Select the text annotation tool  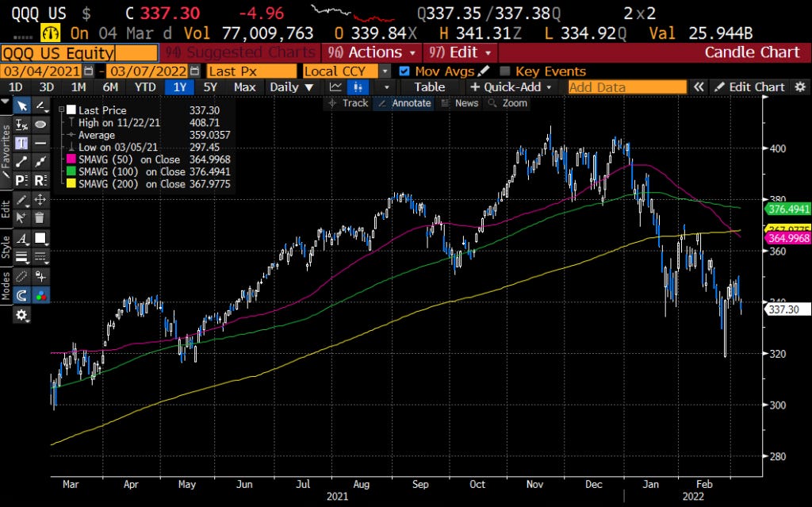pos(21,143)
